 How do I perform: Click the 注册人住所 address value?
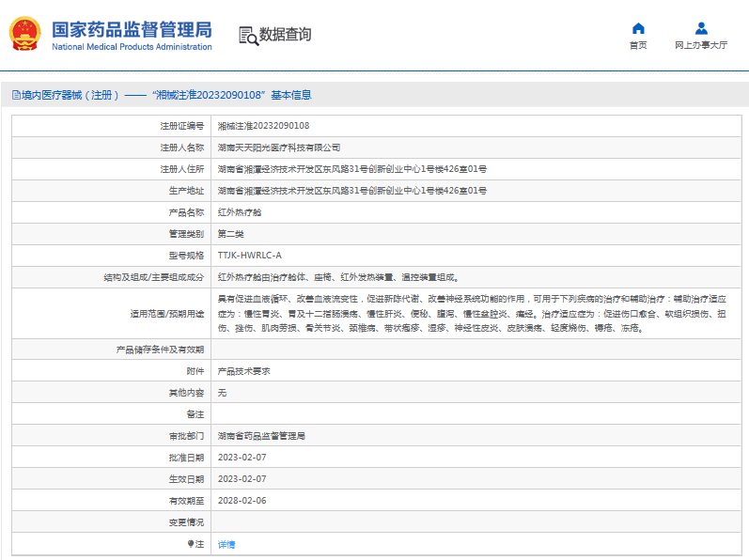click(352, 169)
